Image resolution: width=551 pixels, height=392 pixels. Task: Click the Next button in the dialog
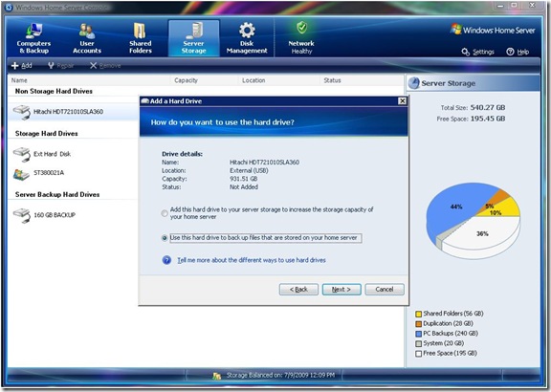tap(342, 290)
